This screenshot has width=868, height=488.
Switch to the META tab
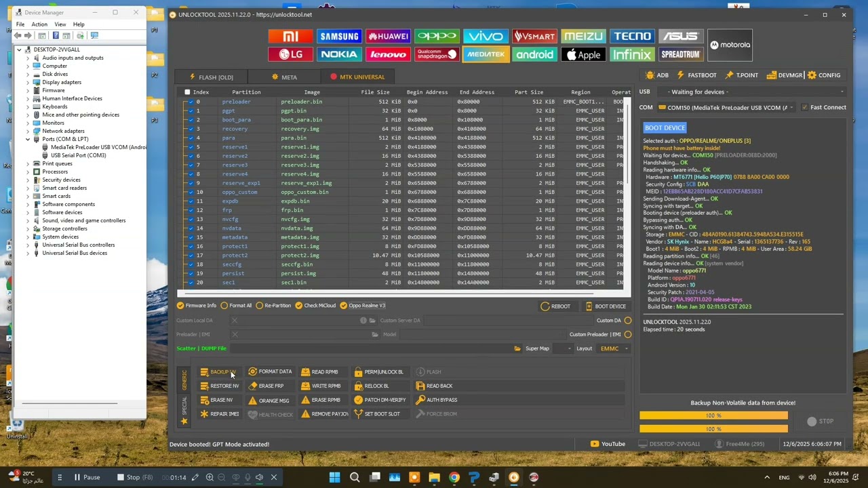[x=284, y=77]
